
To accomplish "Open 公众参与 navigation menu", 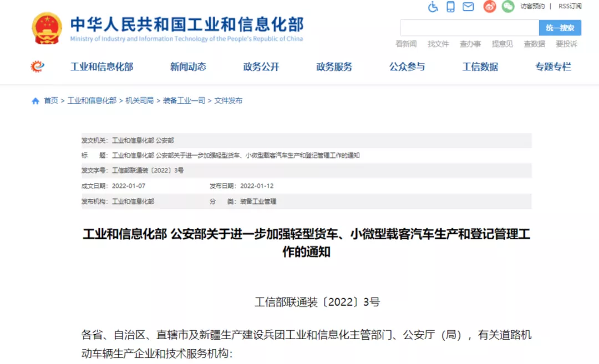I will 407,67.
